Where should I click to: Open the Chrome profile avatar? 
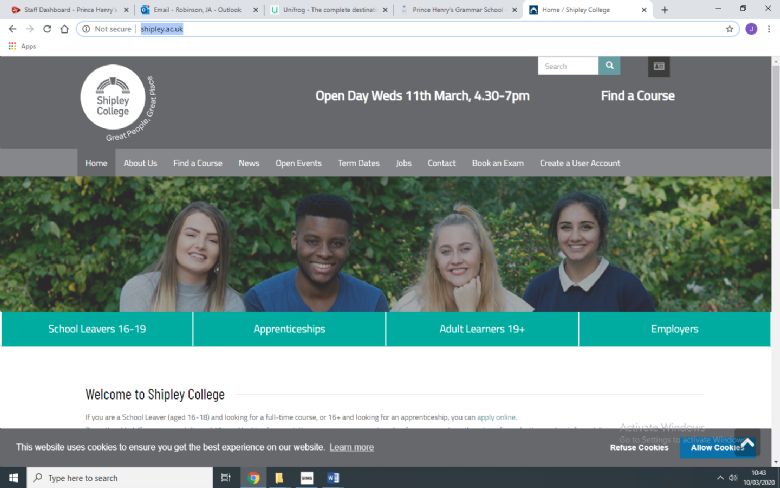pos(751,29)
